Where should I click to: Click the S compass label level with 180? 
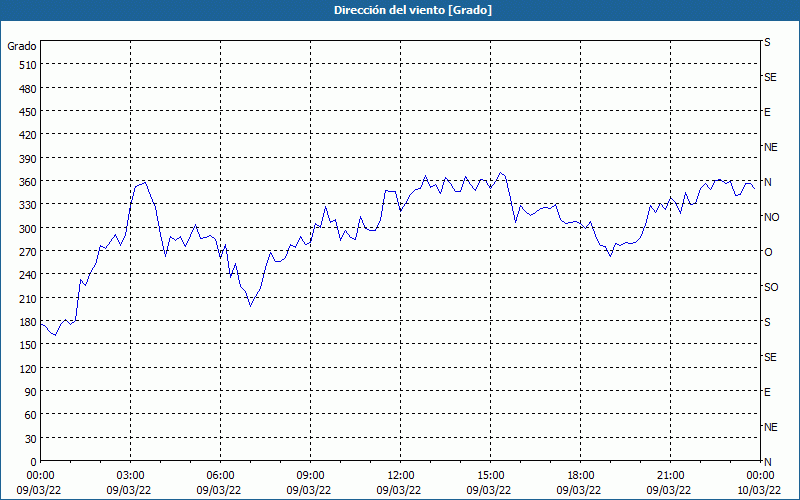(x=767, y=322)
